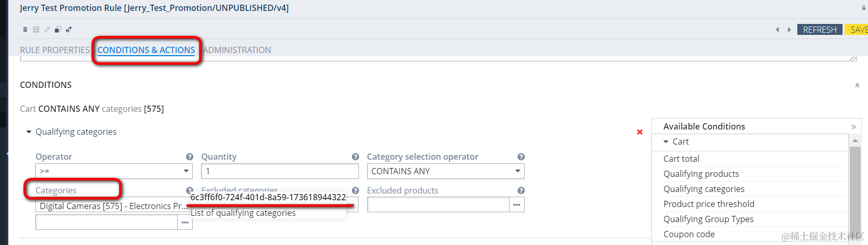Go to the previous item arrow
Screen dimensions: 868x245
click(778, 30)
